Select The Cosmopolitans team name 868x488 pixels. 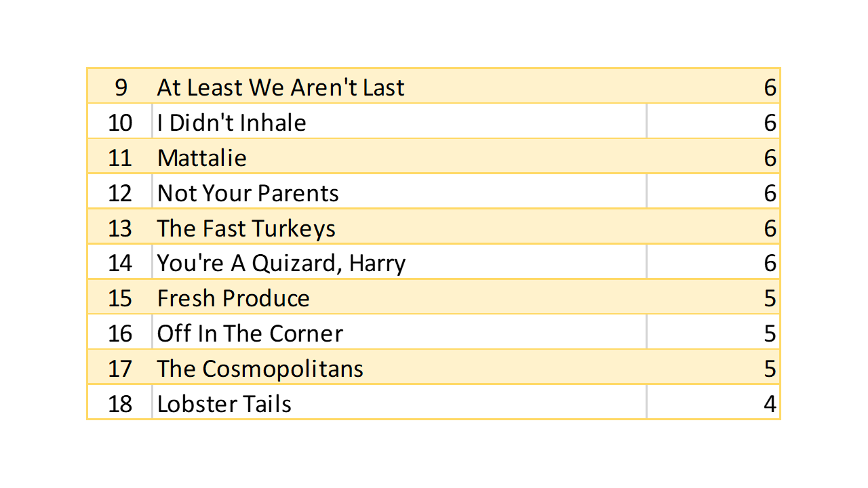[x=260, y=369]
